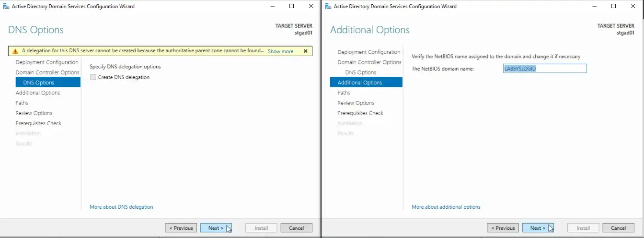Click the disabled Install button in DNS Options window
Viewport: 644px width, 238px height.
(x=261, y=228)
